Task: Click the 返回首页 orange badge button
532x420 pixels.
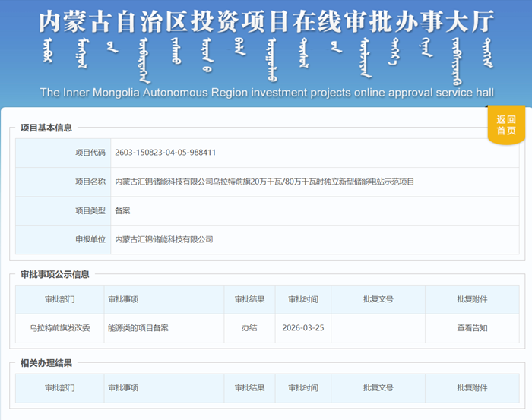Action: [505, 125]
